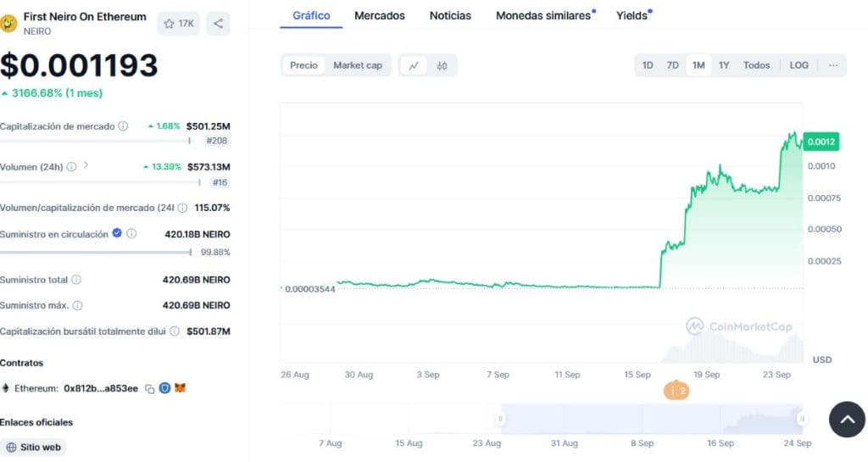Screen dimensions: 868x462
Task: Click the 115.07% ratio value
Action: (212, 208)
